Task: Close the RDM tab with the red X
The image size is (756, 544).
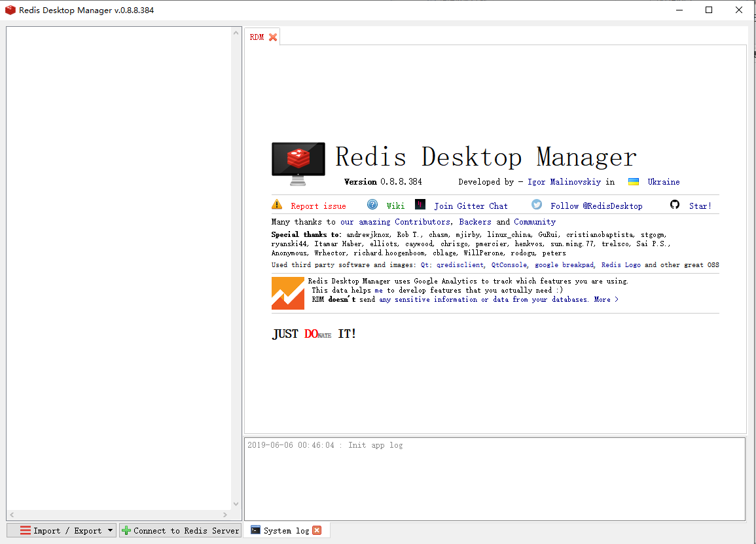Action: pos(273,37)
